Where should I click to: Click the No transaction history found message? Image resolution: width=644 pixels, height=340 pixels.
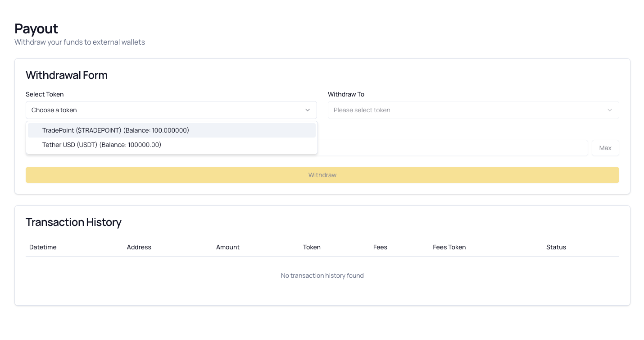coord(322,275)
